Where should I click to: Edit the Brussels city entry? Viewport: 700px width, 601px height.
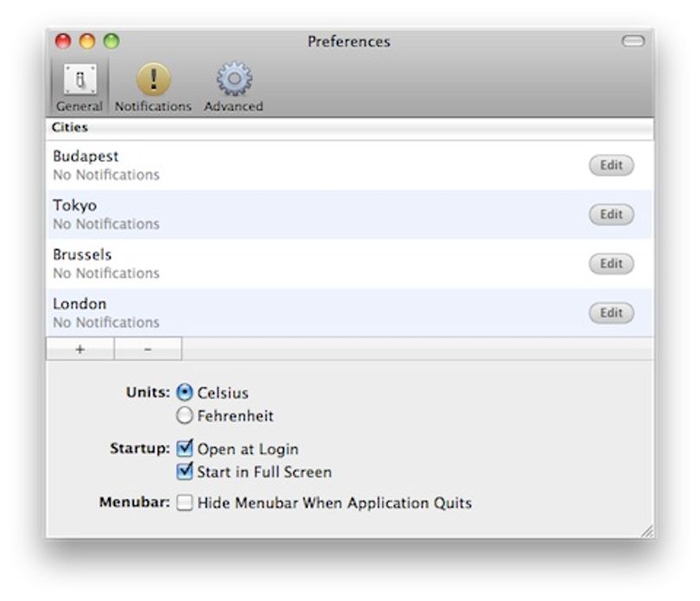[611, 263]
